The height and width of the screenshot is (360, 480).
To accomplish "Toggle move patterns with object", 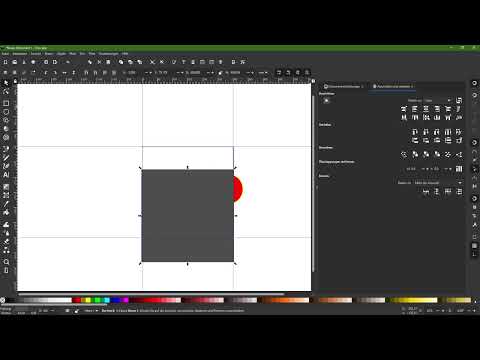I will [307, 72].
